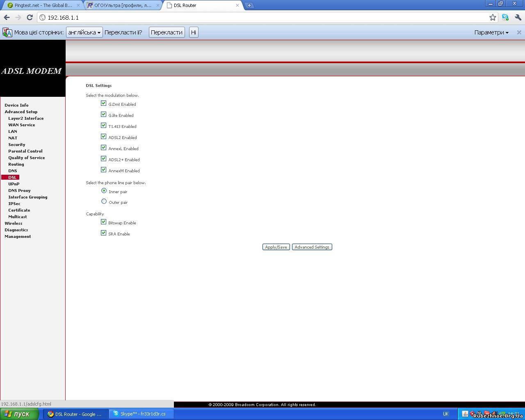Open Layer2 Interface menu item

pyautogui.click(x=26, y=118)
